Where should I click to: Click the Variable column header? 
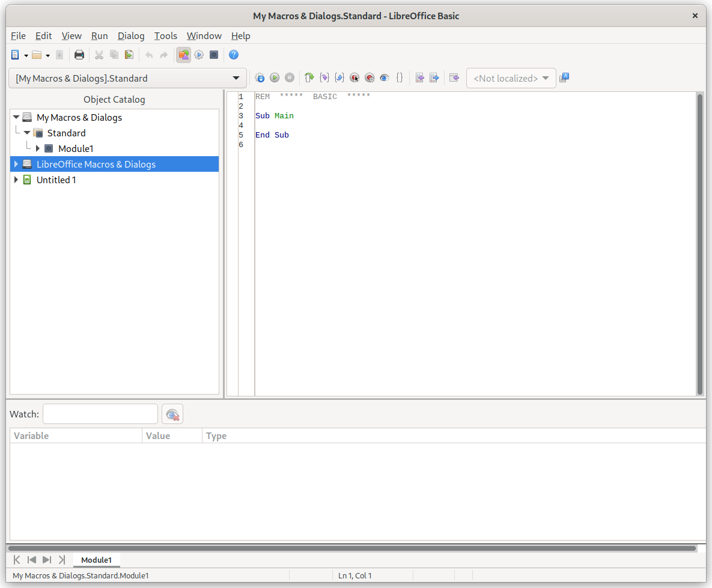click(76, 435)
